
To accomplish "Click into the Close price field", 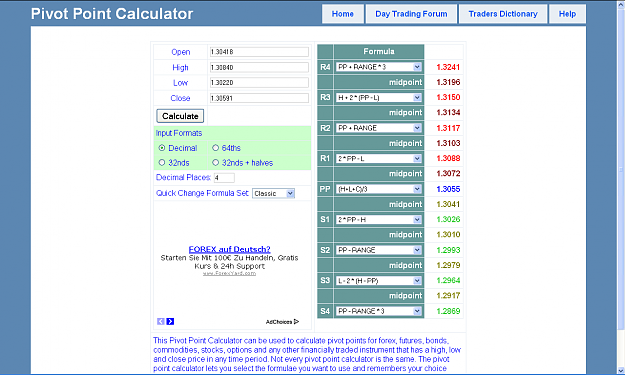I will [x=259, y=98].
